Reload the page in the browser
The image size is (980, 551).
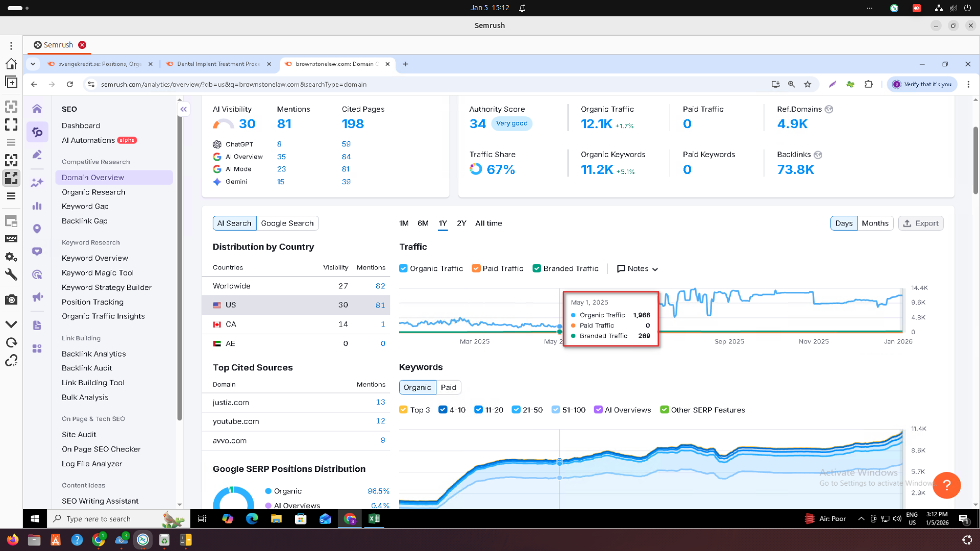70,84
